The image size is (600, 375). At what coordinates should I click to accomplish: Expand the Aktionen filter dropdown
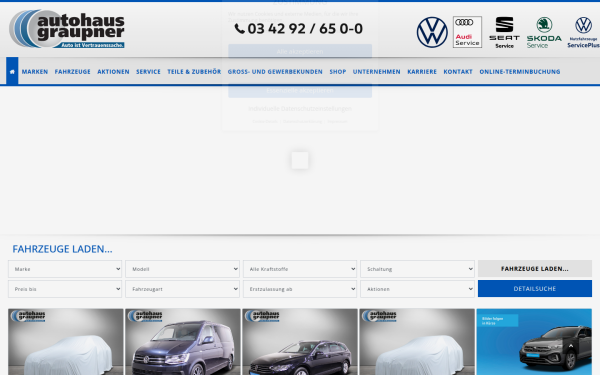click(417, 289)
